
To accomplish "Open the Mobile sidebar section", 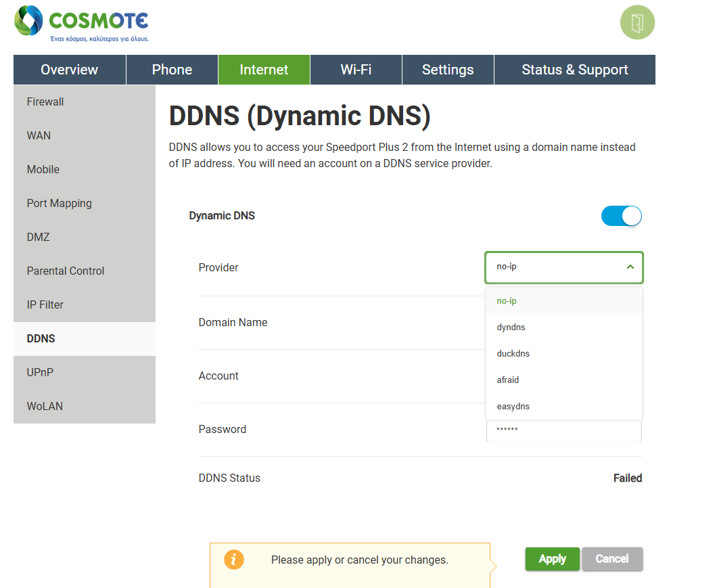I will [85, 169].
